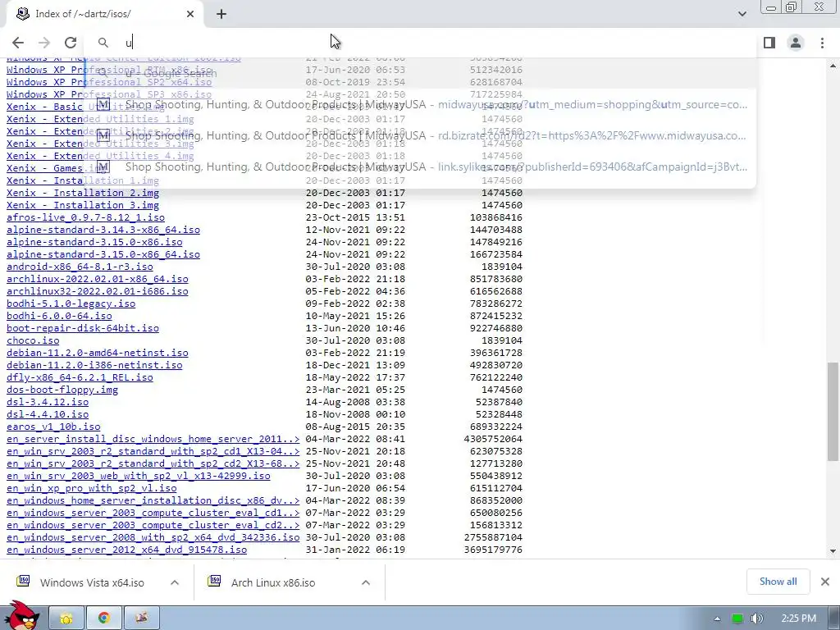Open the file explorer taskbar icon
Screen dimensions: 840x630
66,619
